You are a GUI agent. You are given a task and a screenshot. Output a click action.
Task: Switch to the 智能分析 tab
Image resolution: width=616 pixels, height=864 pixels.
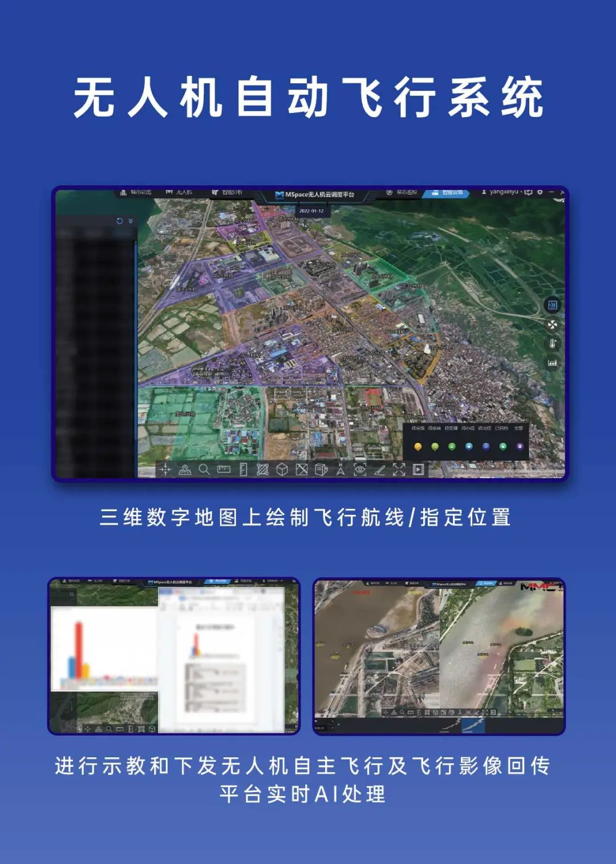(x=227, y=192)
